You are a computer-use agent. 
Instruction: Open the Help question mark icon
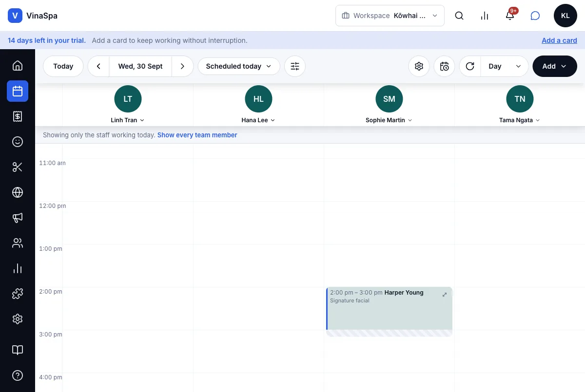pyautogui.click(x=18, y=375)
